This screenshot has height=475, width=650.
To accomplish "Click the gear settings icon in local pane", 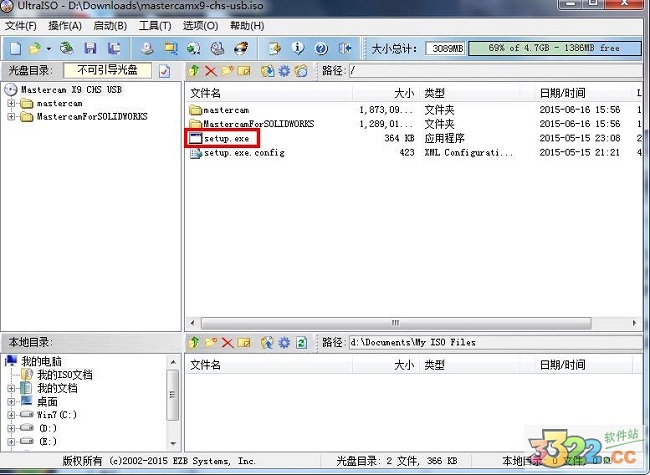I will click(x=284, y=342).
